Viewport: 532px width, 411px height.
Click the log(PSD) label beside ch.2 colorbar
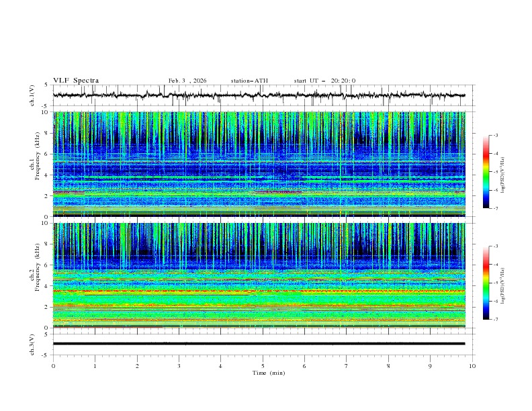tap(503, 286)
